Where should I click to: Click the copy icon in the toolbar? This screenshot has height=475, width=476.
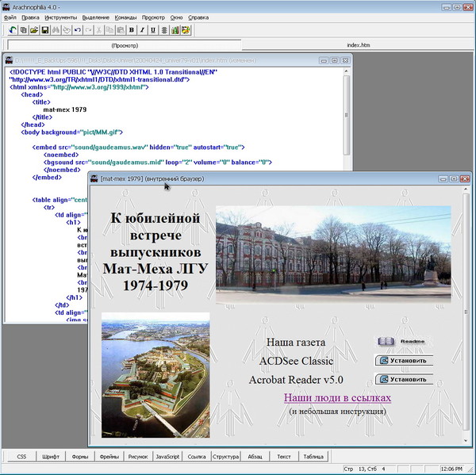point(109,30)
